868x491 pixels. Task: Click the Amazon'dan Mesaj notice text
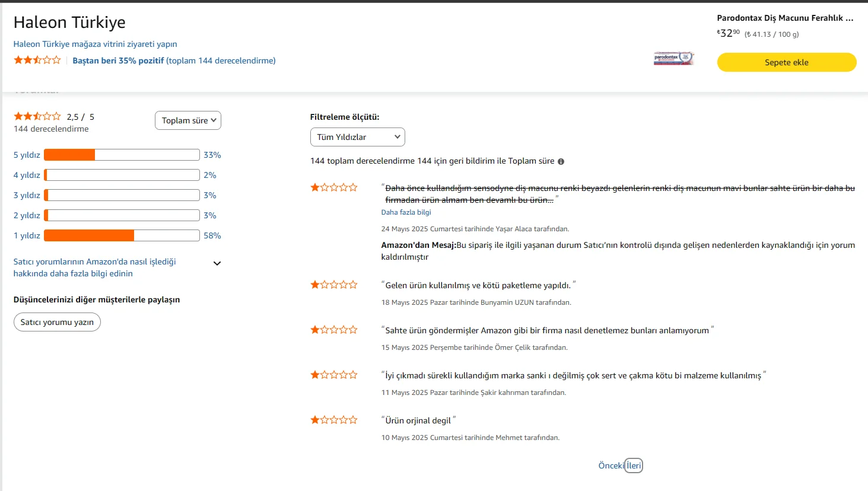[618, 251]
